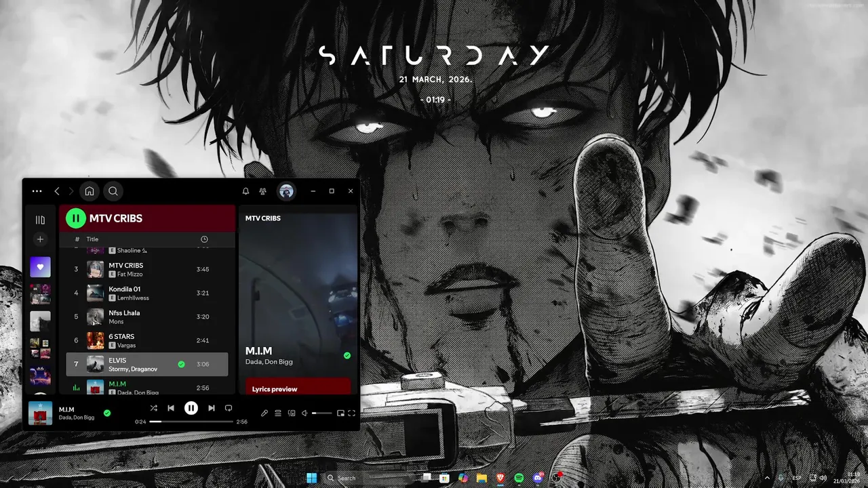Toggle saved checkmark in bottom player bar

coord(107,413)
